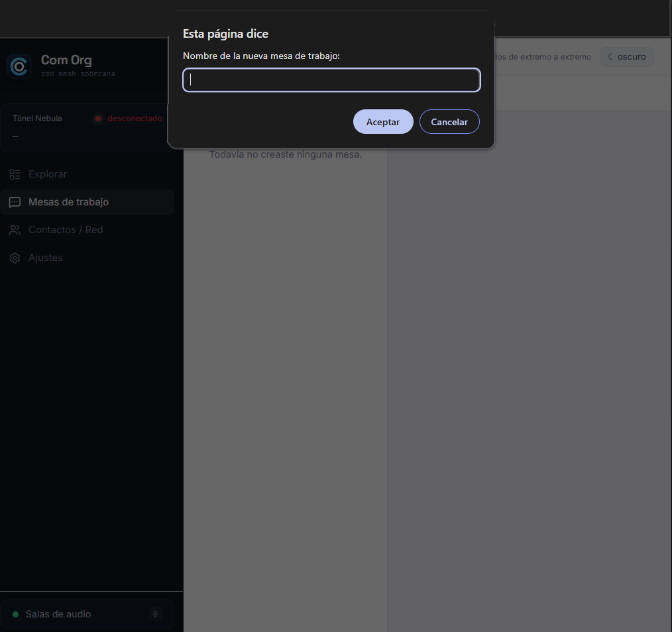Click the Explorar grid icon

click(x=15, y=174)
